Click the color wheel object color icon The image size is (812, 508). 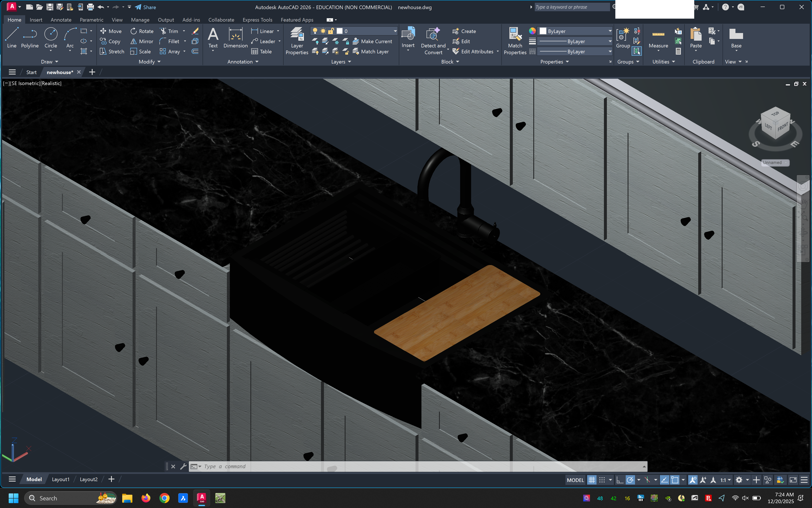tap(532, 31)
